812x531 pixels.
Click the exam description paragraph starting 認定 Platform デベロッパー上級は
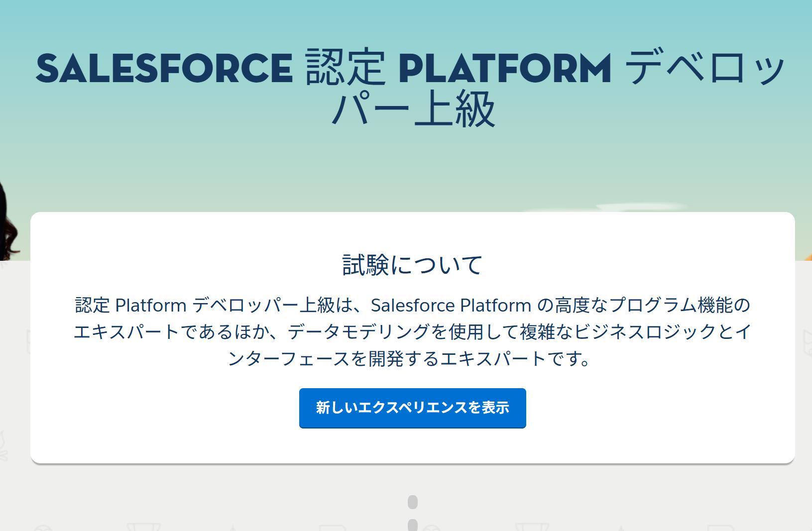click(x=412, y=332)
